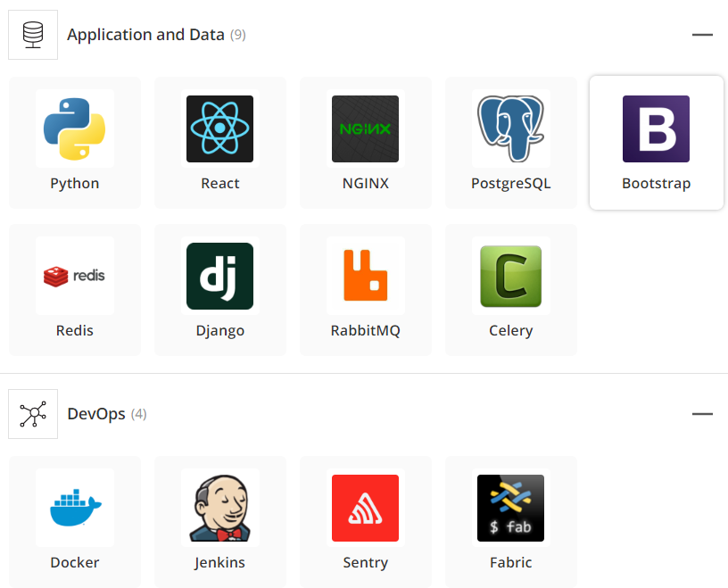Open the Sentry logo
Viewport: 728px width, 588px height.
point(365,508)
